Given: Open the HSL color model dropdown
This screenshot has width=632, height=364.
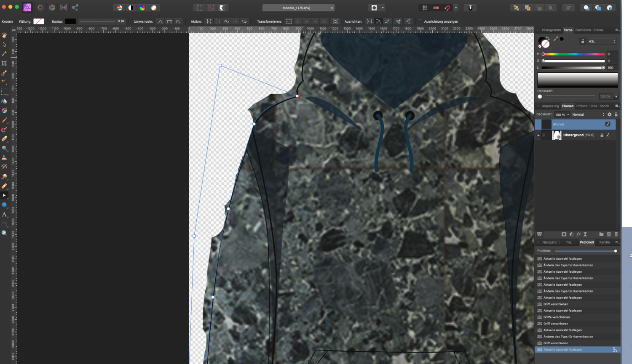Looking at the screenshot, I should (602, 41).
